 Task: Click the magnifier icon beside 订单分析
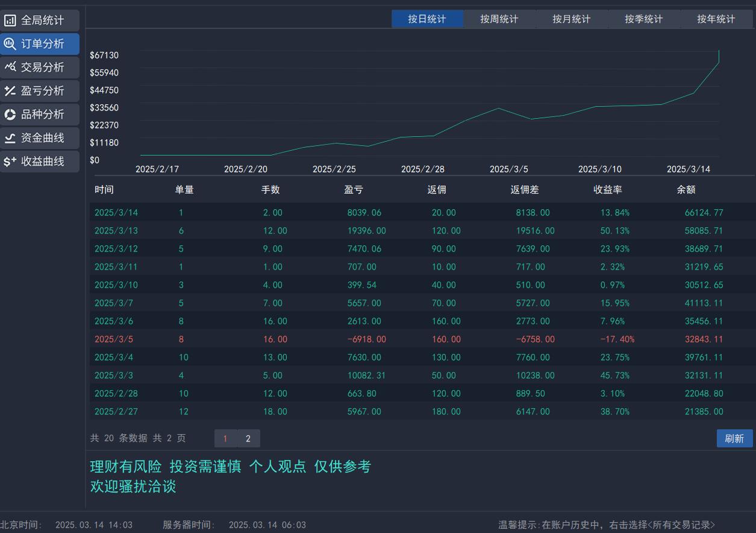pyautogui.click(x=10, y=43)
